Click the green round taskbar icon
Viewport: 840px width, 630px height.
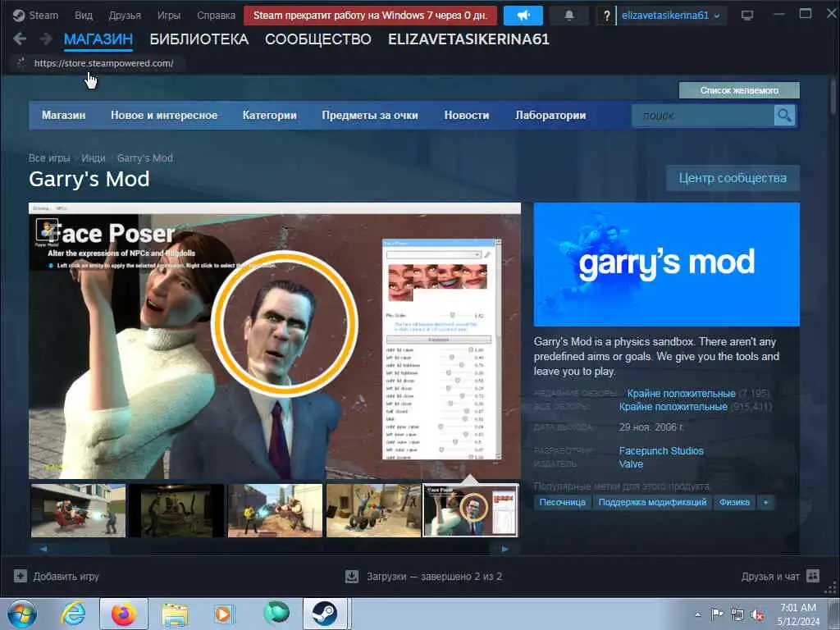[276, 613]
